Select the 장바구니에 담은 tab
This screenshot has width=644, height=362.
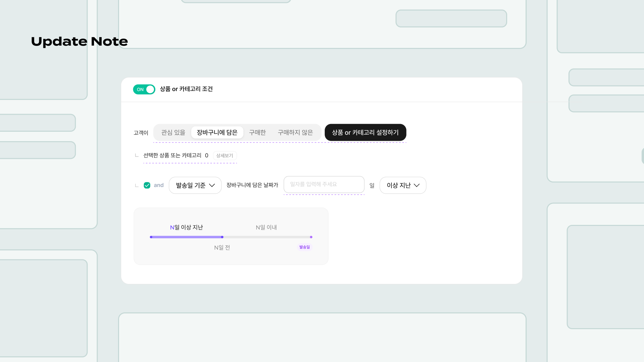click(217, 133)
